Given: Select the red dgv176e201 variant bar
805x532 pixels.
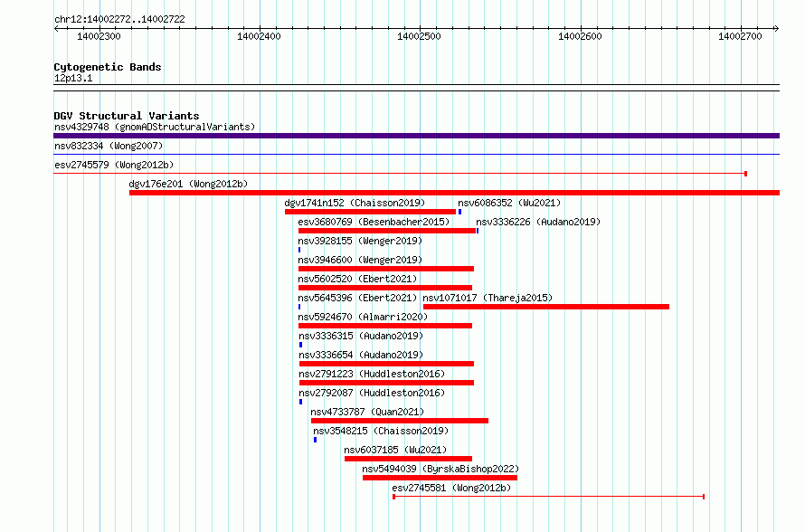Looking at the screenshot, I should coord(454,193).
